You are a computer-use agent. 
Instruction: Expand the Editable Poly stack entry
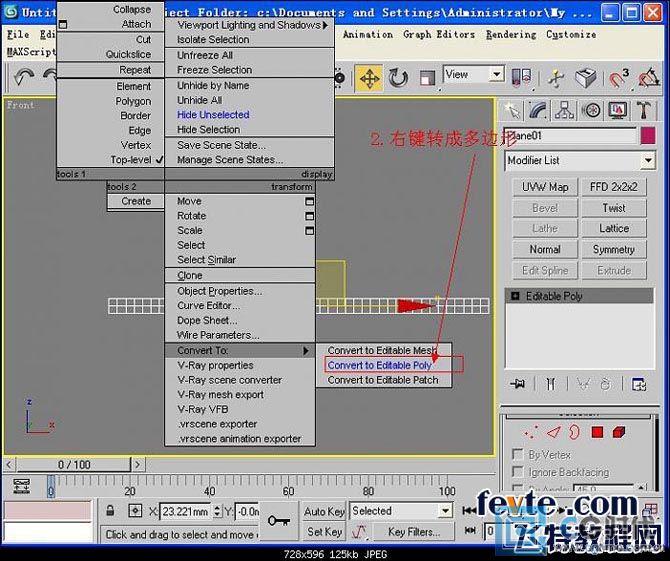click(516, 296)
